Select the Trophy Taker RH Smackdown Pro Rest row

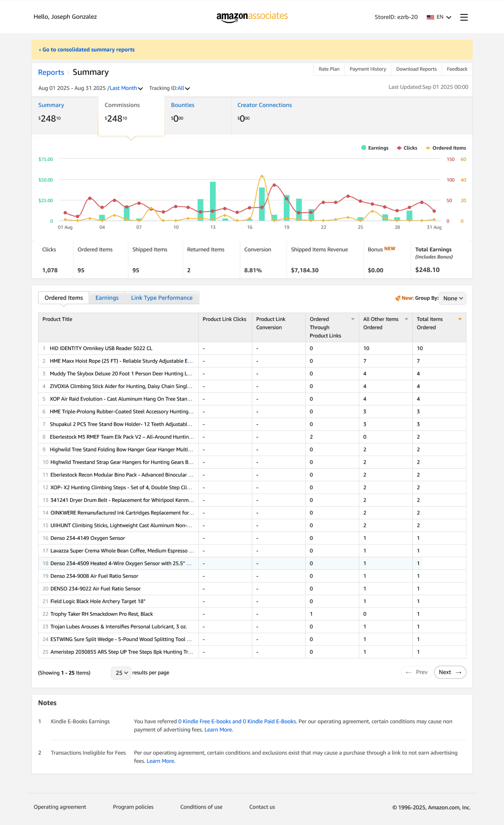pyautogui.click(x=252, y=614)
